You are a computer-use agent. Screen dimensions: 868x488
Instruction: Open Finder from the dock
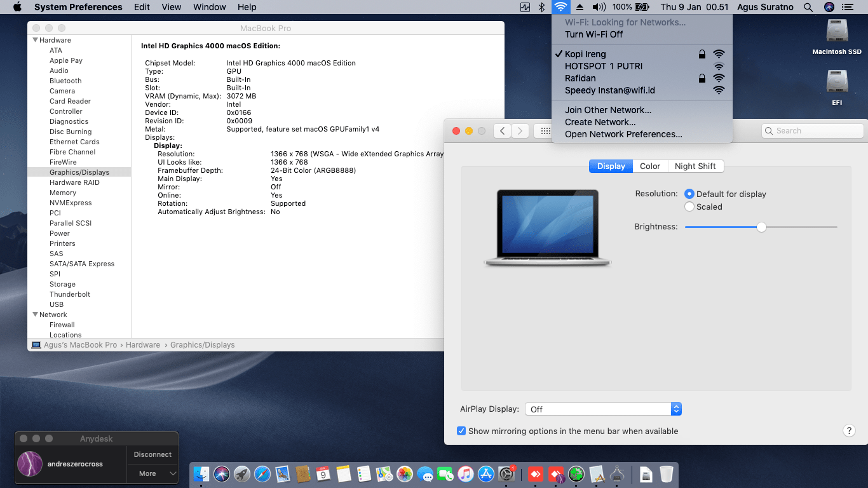[201, 474]
